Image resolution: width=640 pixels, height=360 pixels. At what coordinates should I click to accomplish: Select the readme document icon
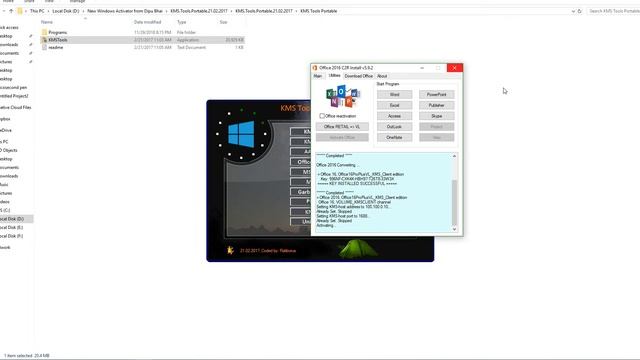click(x=44, y=47)
